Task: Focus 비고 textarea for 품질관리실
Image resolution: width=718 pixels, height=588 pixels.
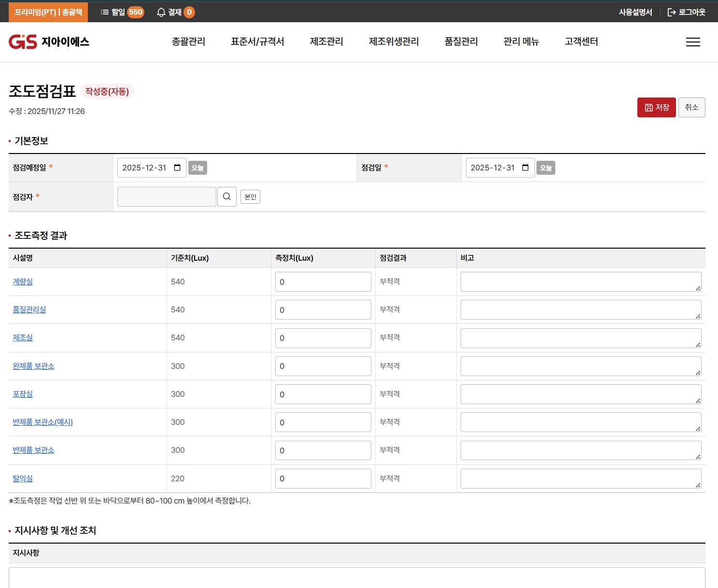Action: [581, 310]
